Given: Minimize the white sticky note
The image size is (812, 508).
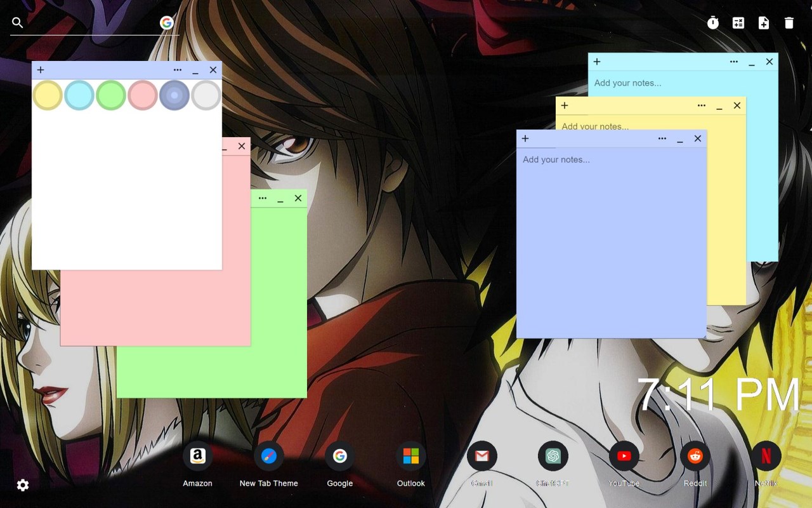Looking at the screenshot, I should point(195,71).
